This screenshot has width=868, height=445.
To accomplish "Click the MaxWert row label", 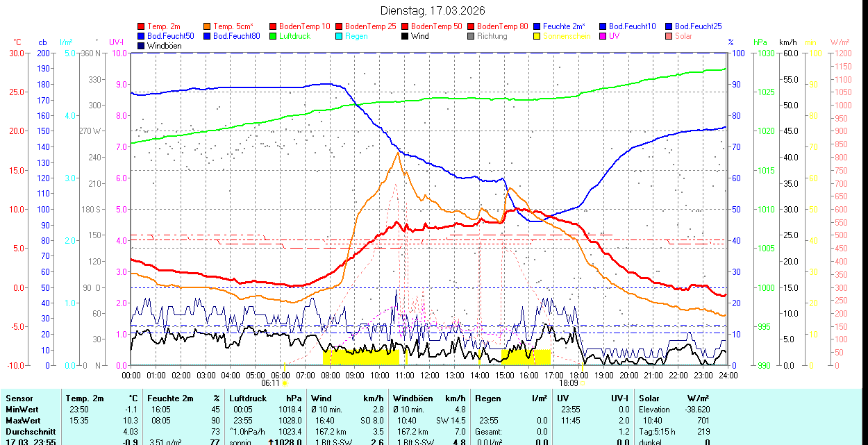I will click(x=22, y=421).
